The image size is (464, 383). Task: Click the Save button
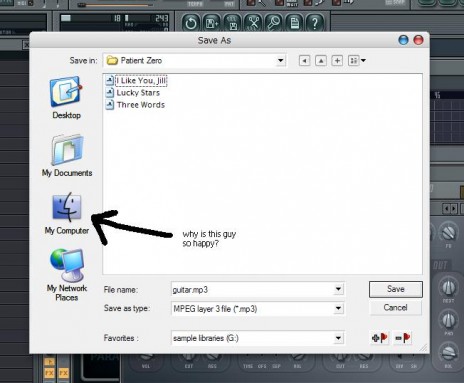396,289
